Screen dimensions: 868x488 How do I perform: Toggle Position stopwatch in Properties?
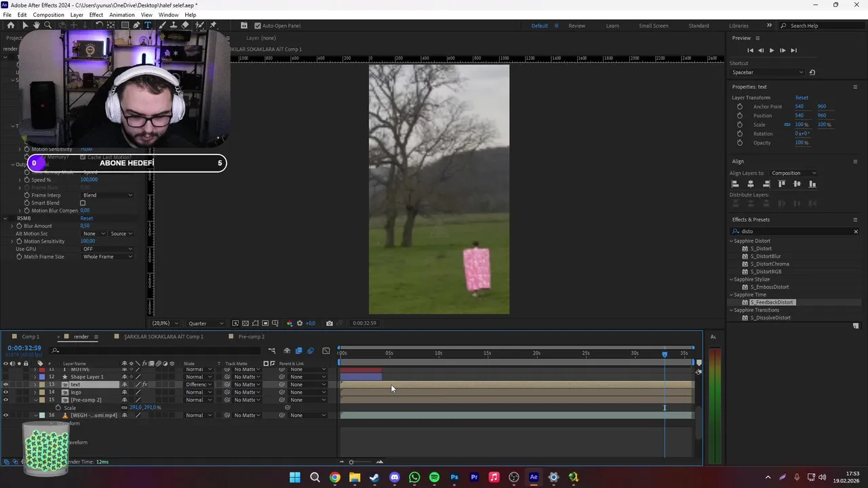coord(740,115)
